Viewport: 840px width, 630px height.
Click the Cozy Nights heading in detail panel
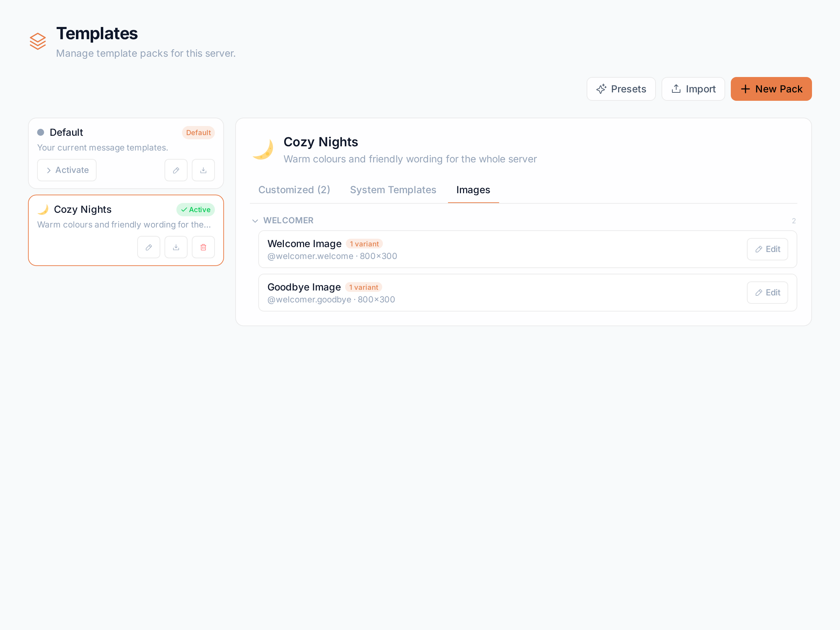click(x=321, y=142)
